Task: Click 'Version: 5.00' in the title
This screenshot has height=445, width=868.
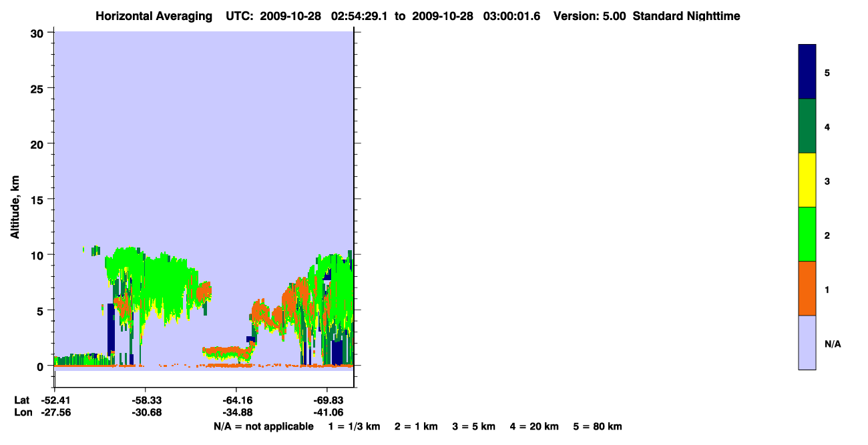Action: (x=590, y=16)
